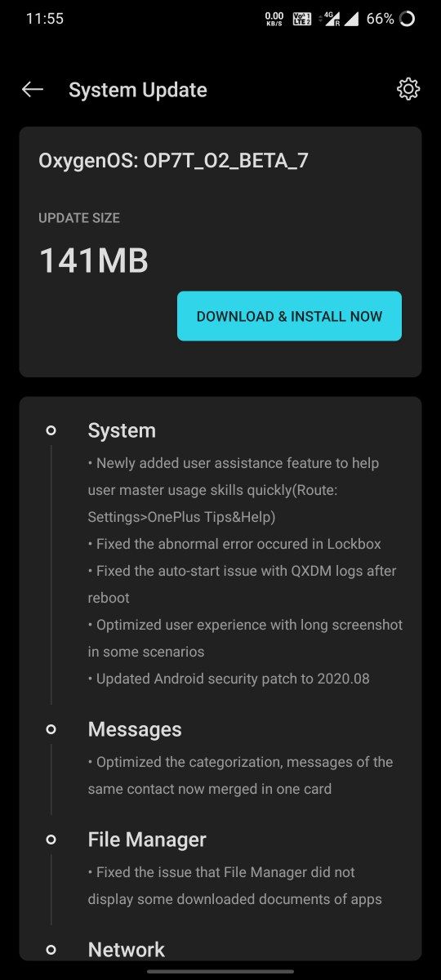The height and width of the screenshot is (980, 441).
Task: Tap the 141MB update size value
Action: [x=94, y=261]
